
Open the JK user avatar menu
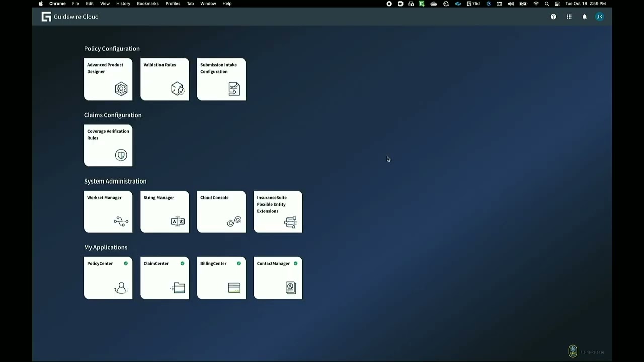[600, 17]
